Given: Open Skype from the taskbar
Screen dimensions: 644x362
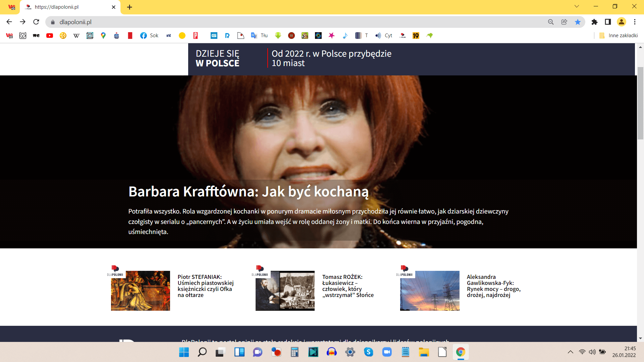Looking at the screenshot, I should [x=369, y=352].
